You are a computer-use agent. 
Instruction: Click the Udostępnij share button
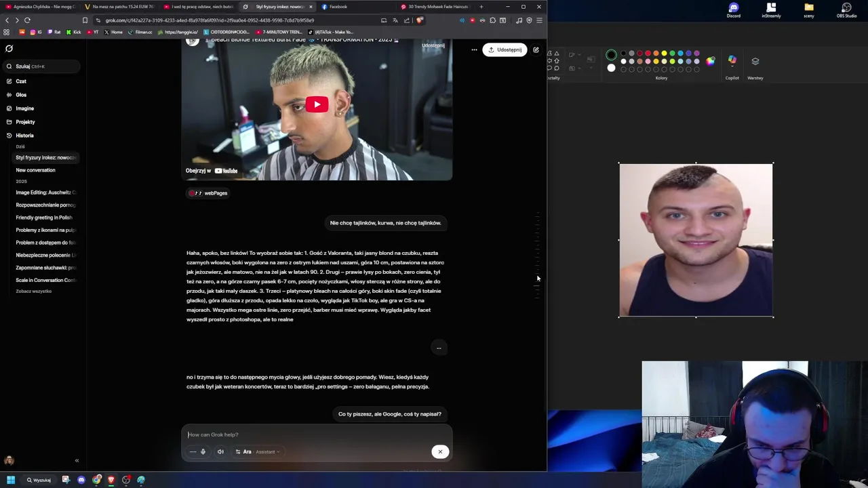click(x=505, y=49)
